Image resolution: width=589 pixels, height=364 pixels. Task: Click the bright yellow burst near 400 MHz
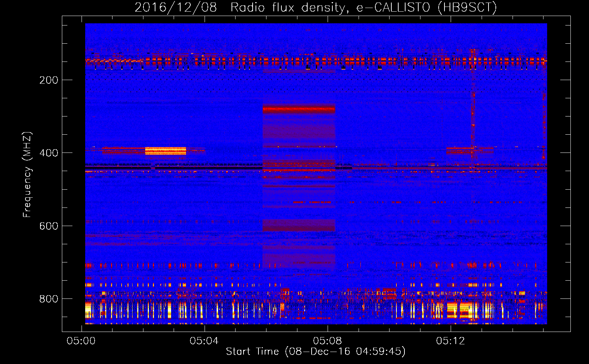(x=166, y=151)
